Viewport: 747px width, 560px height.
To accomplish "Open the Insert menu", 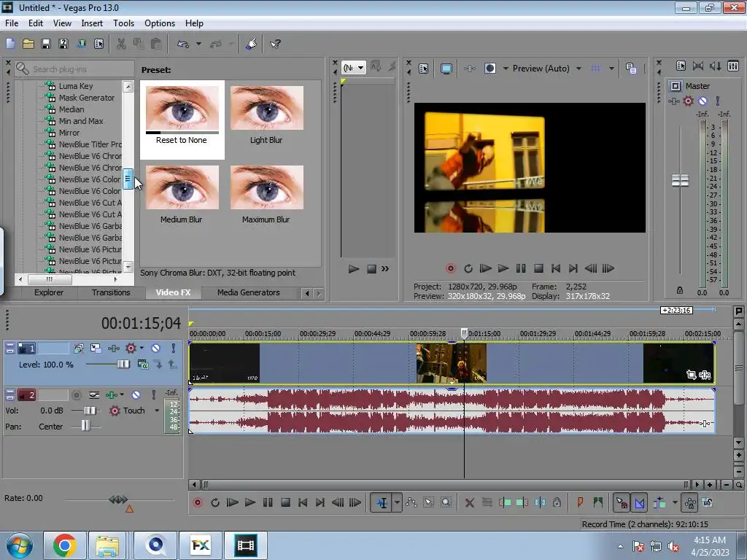I will pyautogui.click(x=92, y=23).
